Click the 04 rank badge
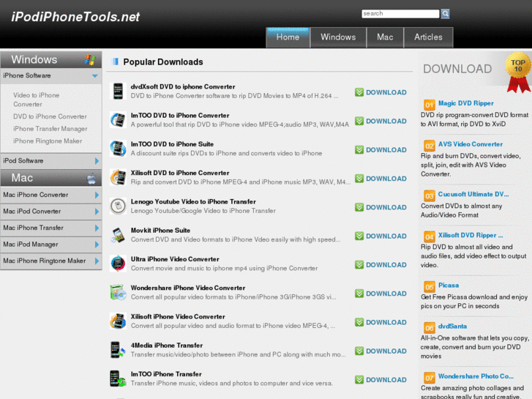Viewport: 532px width, 399px height. pos(430,236)
